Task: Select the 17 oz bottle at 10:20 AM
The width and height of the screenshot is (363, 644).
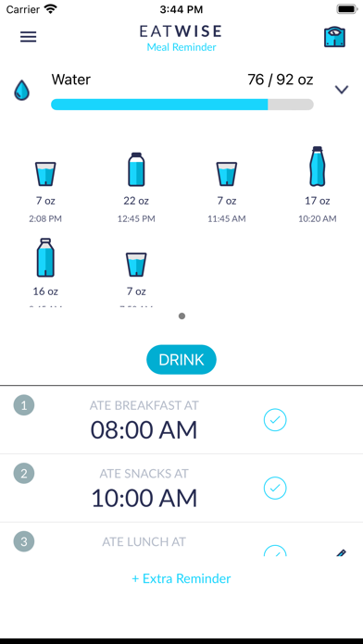Action: tap(317, 185)
